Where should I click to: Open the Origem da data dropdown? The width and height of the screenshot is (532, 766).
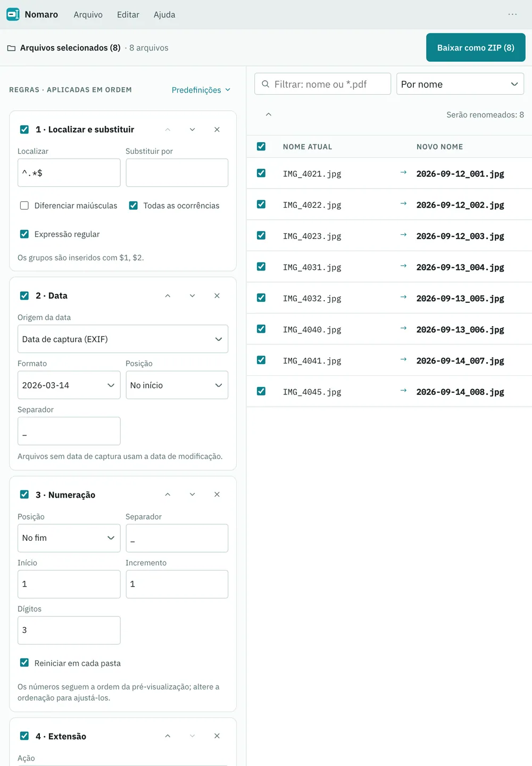tap(123, 339)
